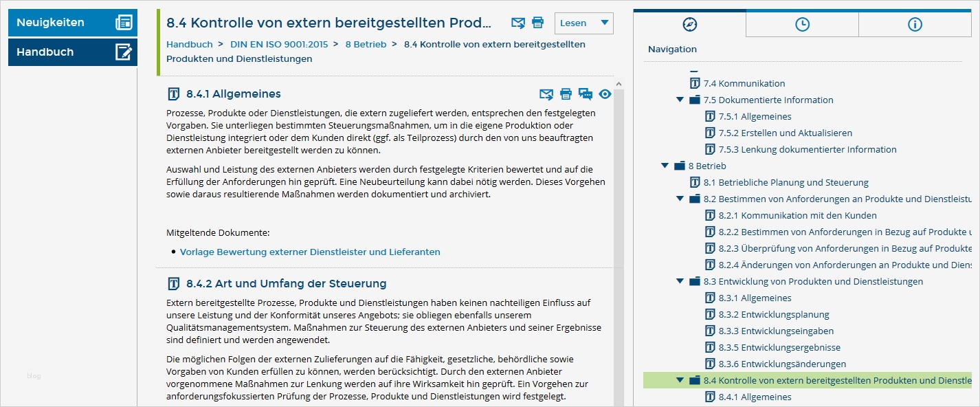Click the Handbuch edit icon

[124, 52]
